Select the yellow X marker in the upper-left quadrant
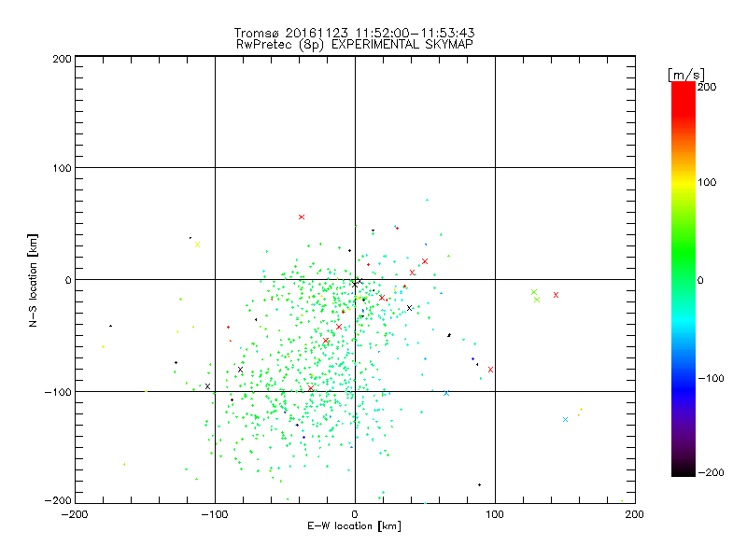This screenshot has height=560, width=747. click(197, 245)
